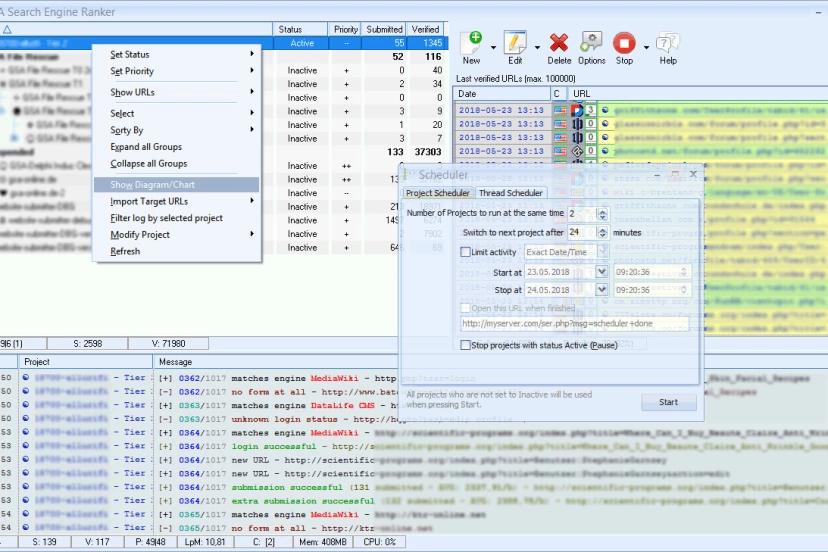The height and width of the screenshot is (552, 828).
Task: Click Message column header in log
Action: coord(175,362)
